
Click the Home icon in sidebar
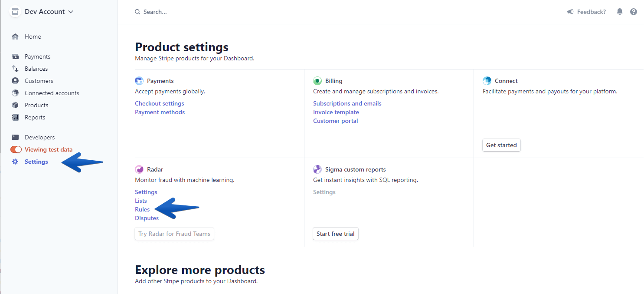point(15,36)
